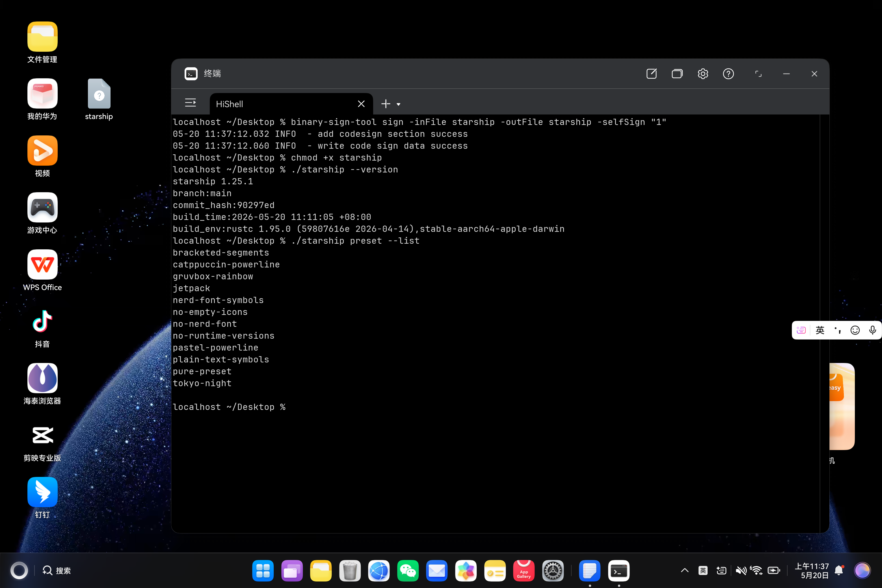882x588 pixels.
Task: Click the battery icon in the tray
Action: click(774, 570)
